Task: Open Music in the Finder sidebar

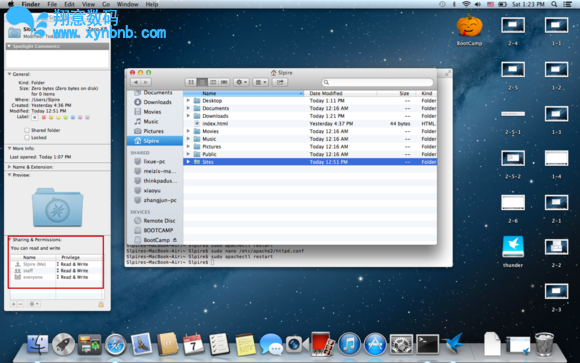Action: 151,121
